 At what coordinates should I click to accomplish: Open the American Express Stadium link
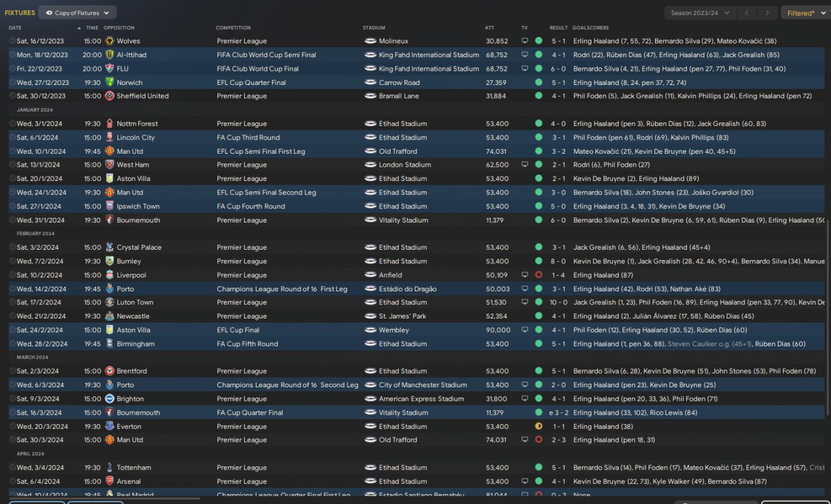421,399
